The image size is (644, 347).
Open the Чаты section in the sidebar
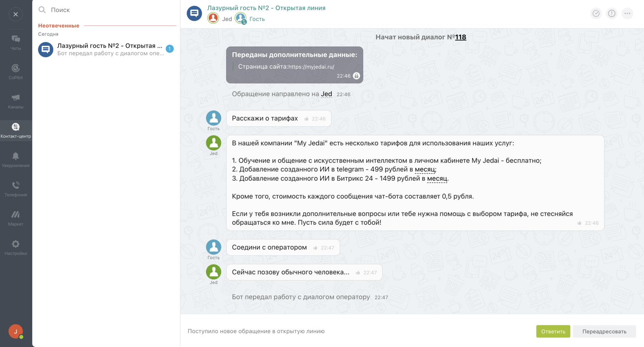coord(16,43)
